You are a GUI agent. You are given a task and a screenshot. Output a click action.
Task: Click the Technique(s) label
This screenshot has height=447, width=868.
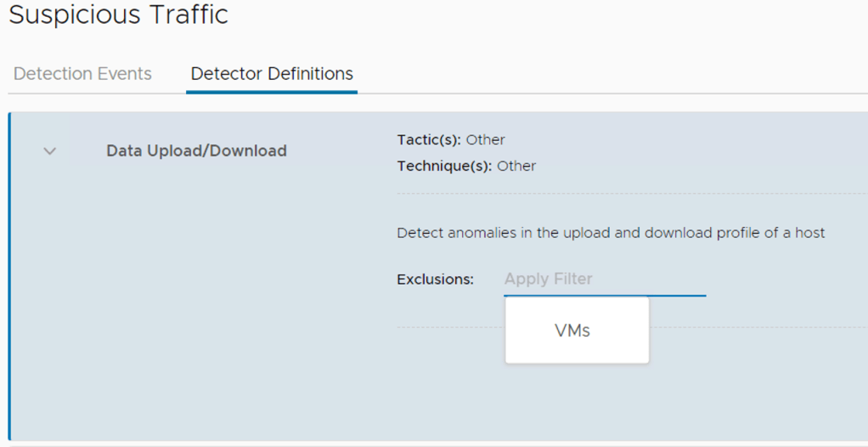click(444, 166)
